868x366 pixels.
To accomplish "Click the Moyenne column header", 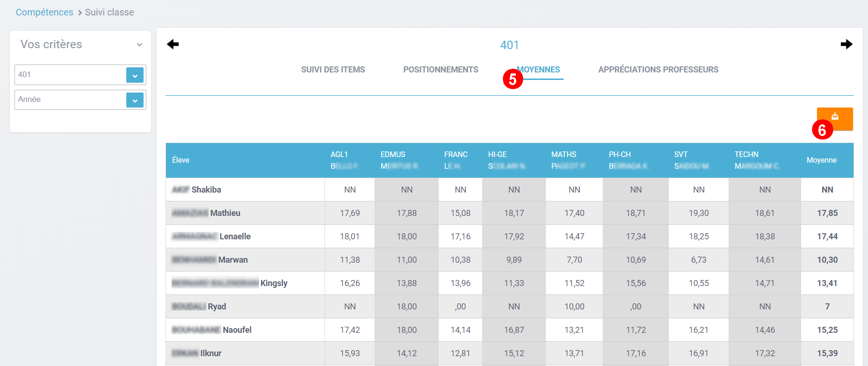I will point(821,160).
